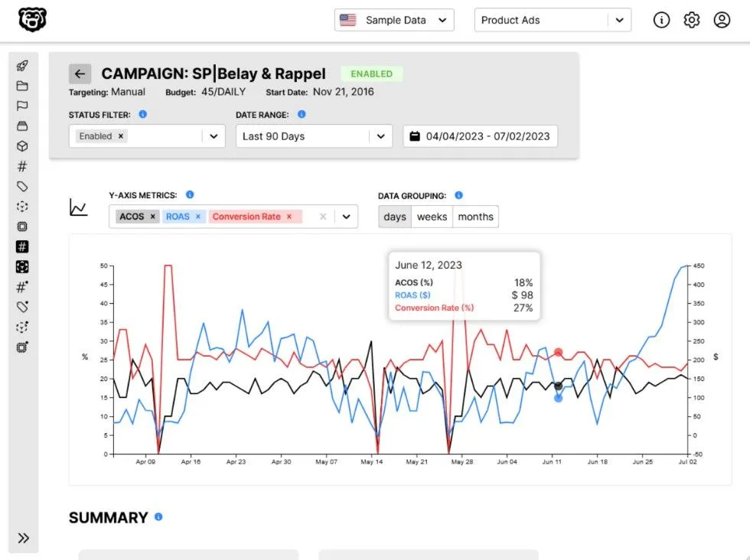Screen dimensions: 750x560
Task: Go back using the arrow button
Action: pyautogui.click(x=80, y=73)
